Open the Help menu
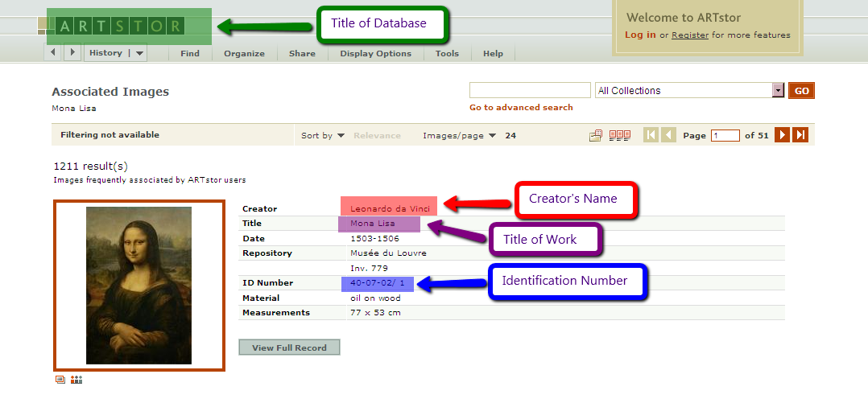This screenshot has width=868, height=403. 493,54
